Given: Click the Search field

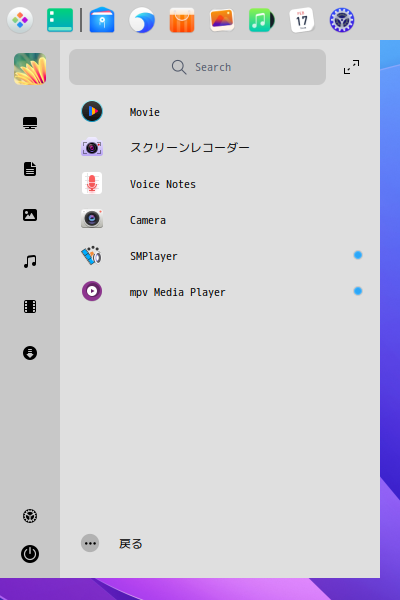Looking at the screenshot, I should point(198,67).
